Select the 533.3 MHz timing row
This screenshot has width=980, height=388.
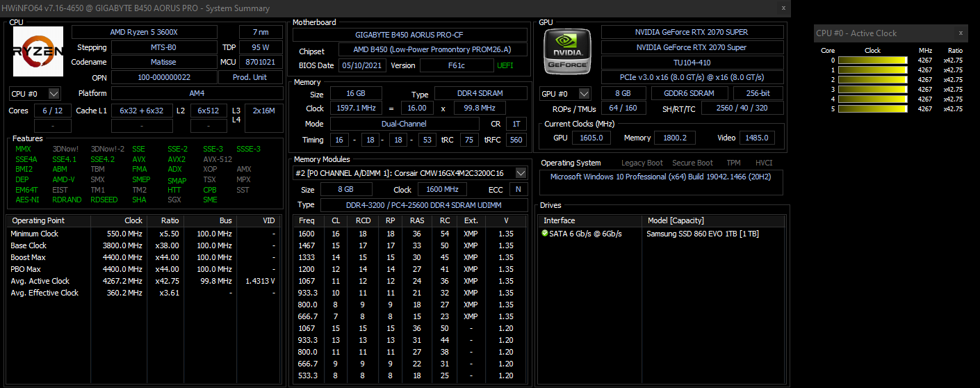(410, 375)
